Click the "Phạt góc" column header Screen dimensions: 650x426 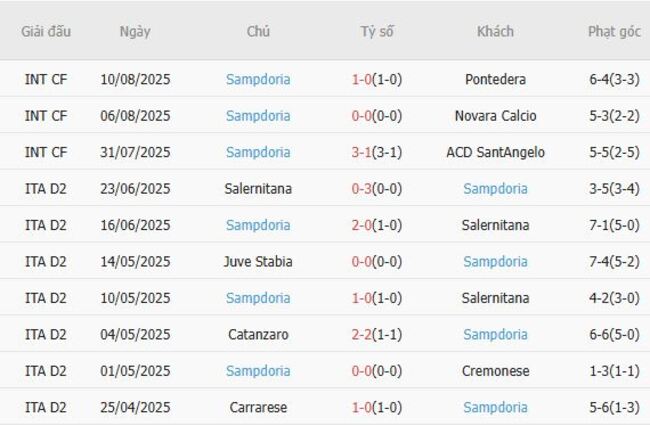tap(614, 31)
